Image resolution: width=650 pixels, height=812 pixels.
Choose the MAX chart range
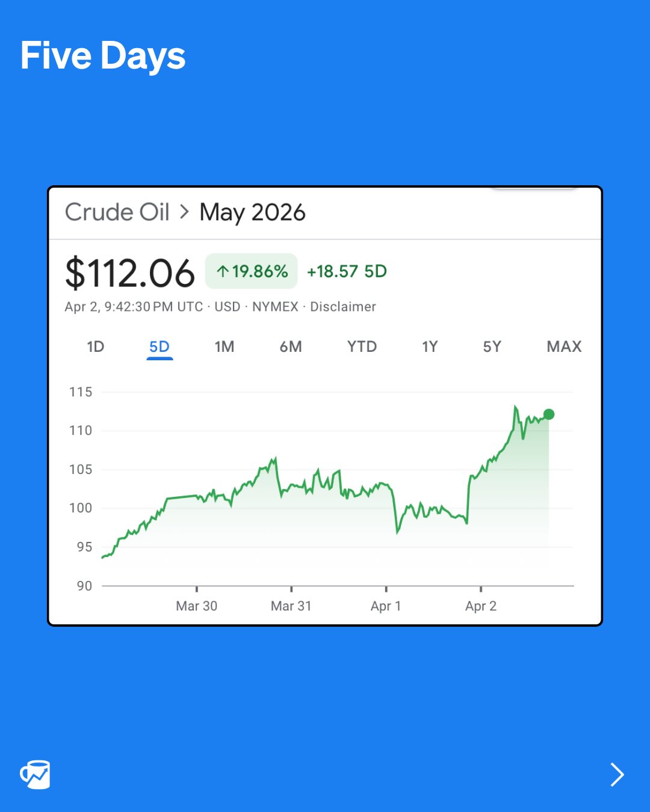pyautogui.click(x=564, y=346)
